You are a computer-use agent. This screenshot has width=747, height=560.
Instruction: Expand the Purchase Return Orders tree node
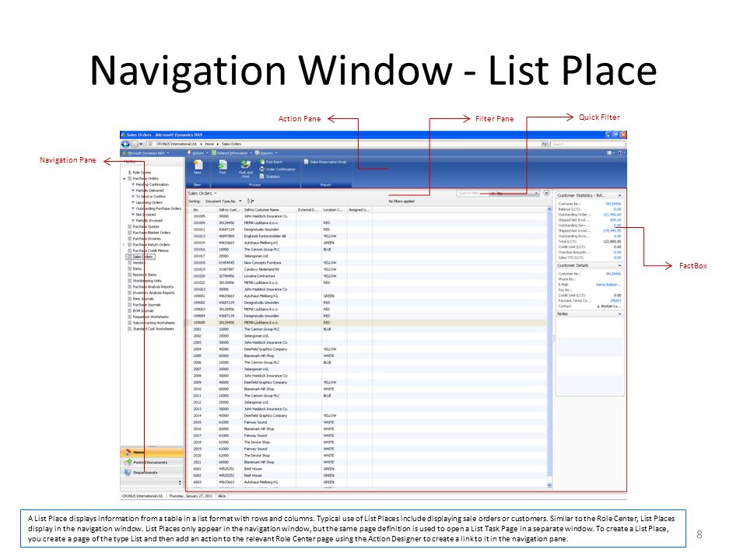(x=124, y=245)
